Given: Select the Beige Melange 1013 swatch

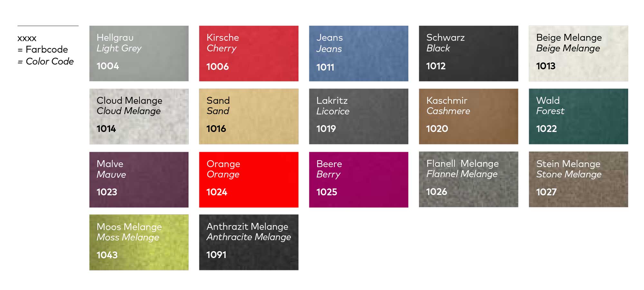Looking at the screenshot, I should click(578, 53).
